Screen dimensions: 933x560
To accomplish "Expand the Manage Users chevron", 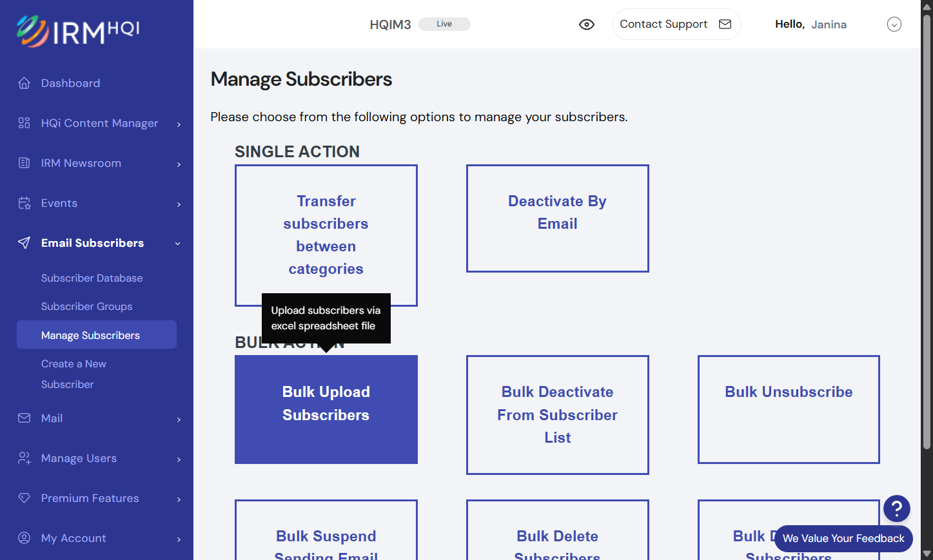I will point(179,459).
